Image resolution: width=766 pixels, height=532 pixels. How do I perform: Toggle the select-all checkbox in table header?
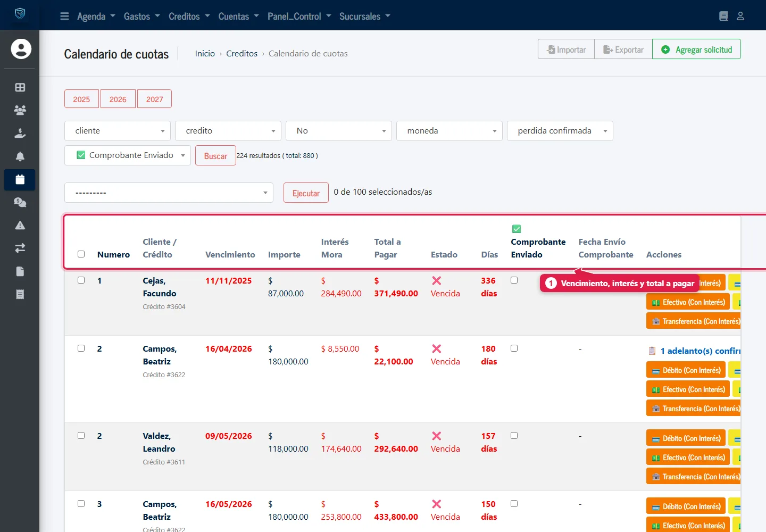click(x=81, y=254)
